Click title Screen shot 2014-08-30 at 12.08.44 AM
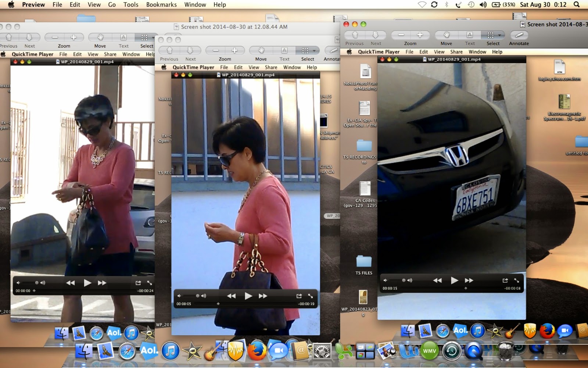This screenshot has width=588, height=368. (234, 27)
